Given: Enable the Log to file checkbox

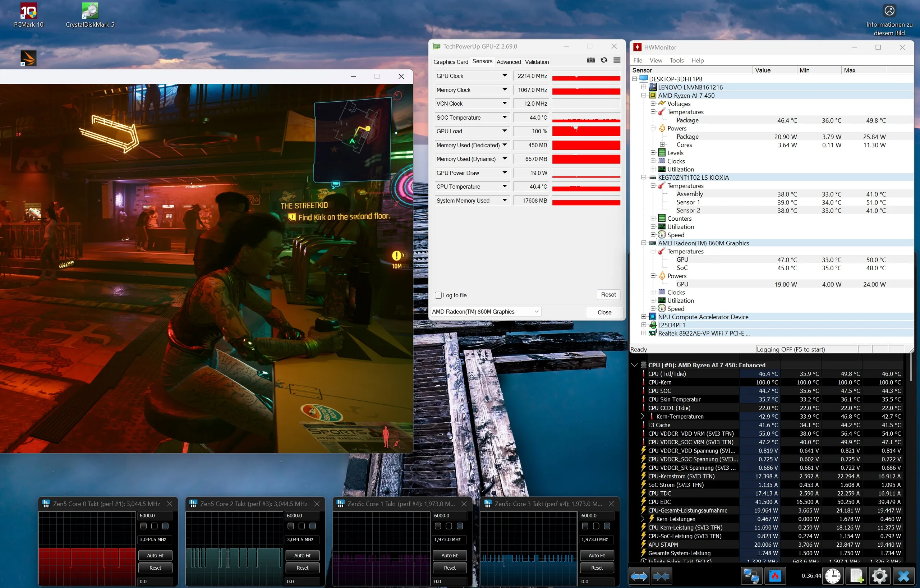Looking at the screenshot, I should pos(438,295).
